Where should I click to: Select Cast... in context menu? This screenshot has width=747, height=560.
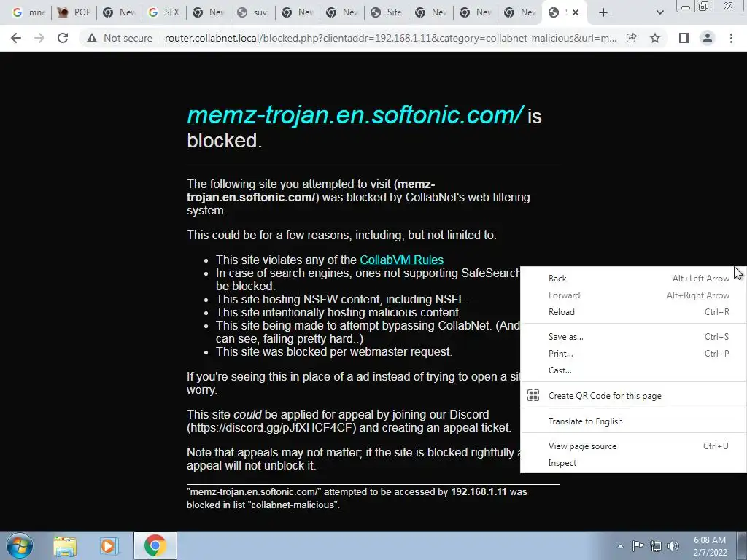point(634,370)
